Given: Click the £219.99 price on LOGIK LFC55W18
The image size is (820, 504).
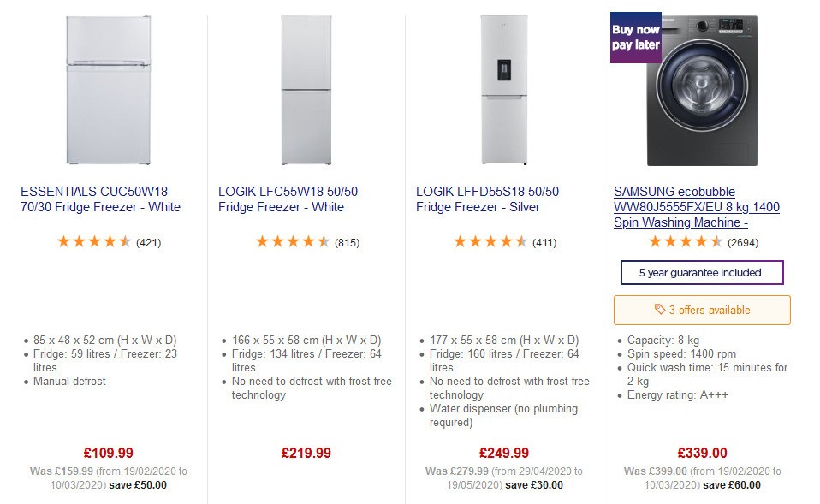Looking at the screenshot, I should (305, 453).
